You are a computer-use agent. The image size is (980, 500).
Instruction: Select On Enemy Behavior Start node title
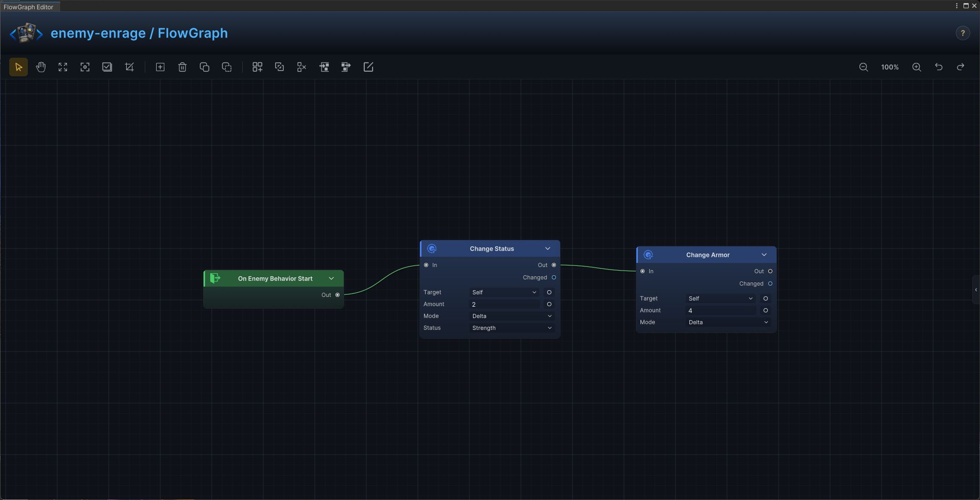(275, 278)
